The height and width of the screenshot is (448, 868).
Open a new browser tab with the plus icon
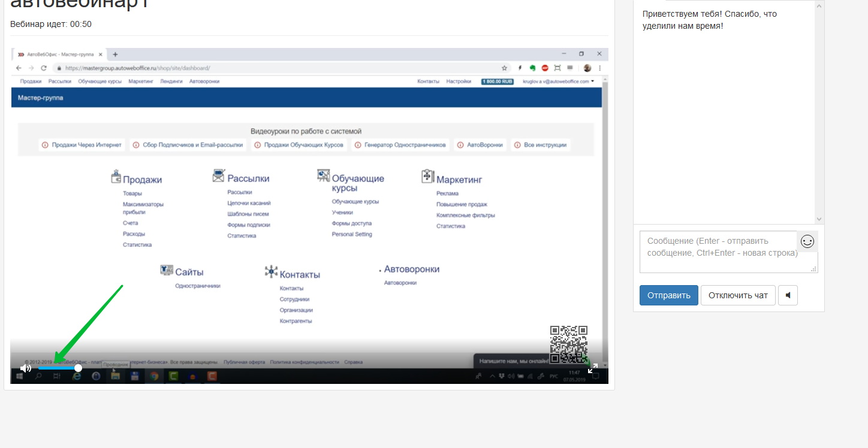[115, 55]
